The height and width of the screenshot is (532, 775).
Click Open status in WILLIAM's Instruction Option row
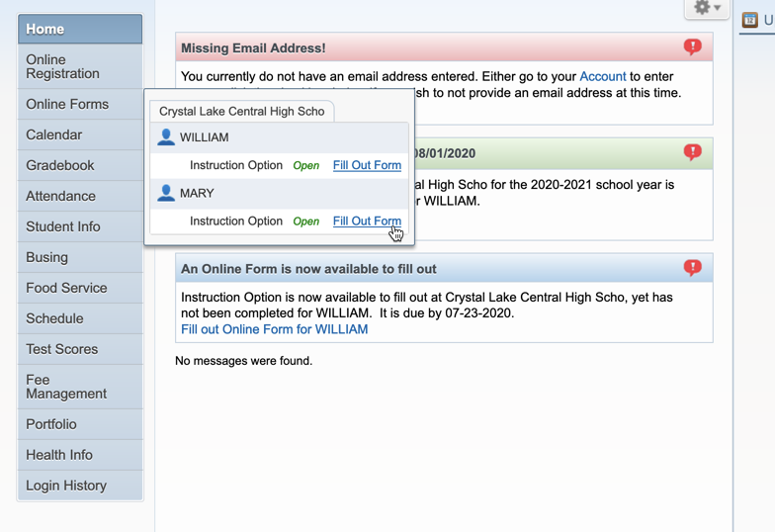306,166
